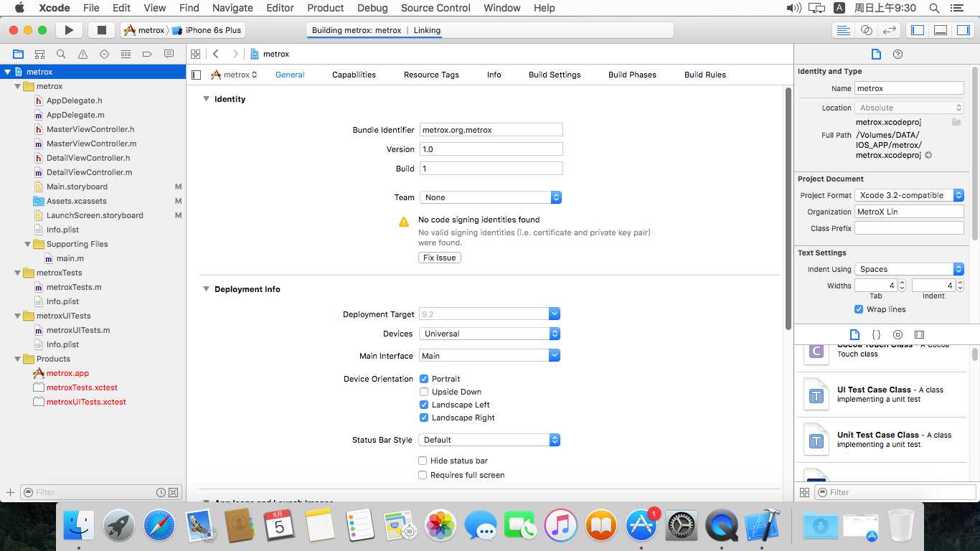Viewport: 980px width, 551px height.
Task: Open the Indent Using dropdown
Action: point(909,269)
